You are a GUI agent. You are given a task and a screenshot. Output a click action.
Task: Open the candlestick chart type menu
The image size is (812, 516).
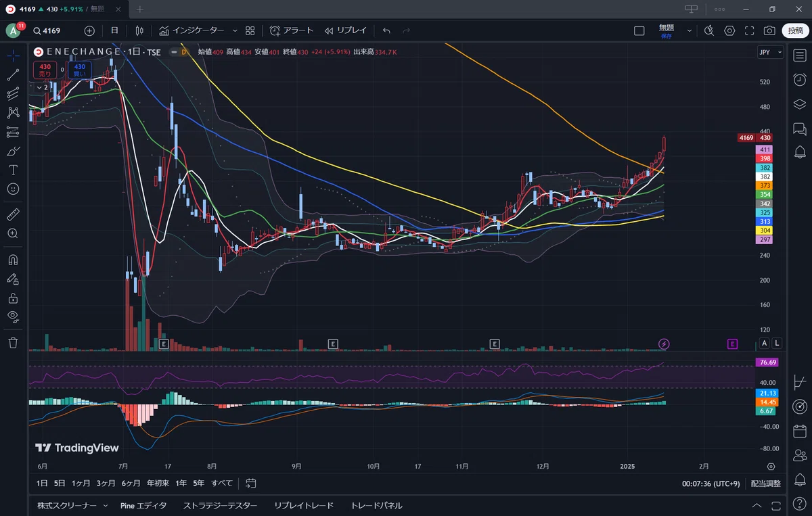139,30
